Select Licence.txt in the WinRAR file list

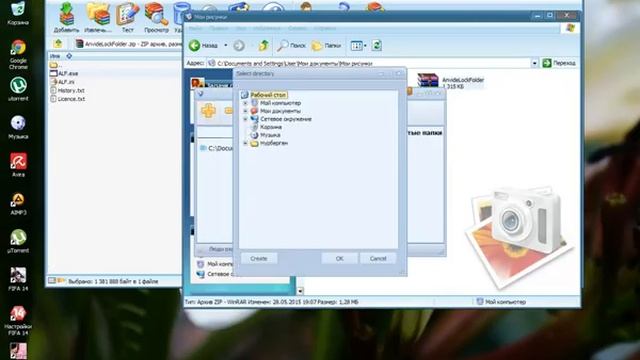(68, 99)
